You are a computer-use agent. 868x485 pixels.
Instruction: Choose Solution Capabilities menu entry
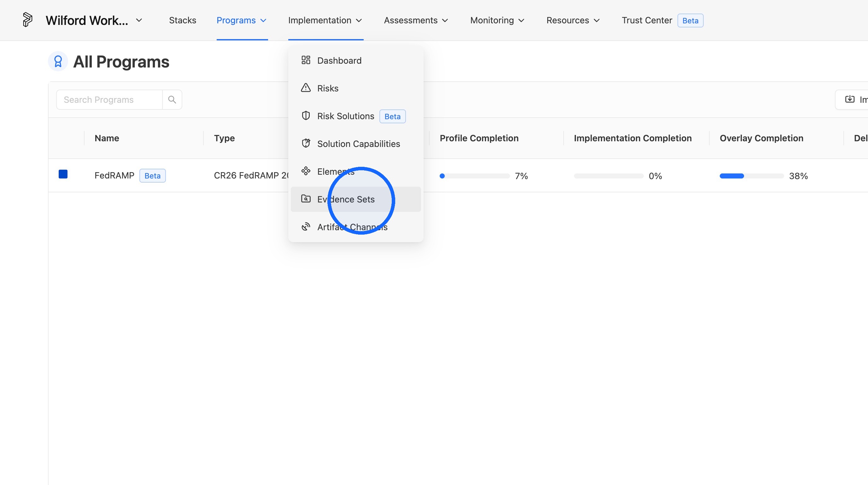tap(356, 144)
